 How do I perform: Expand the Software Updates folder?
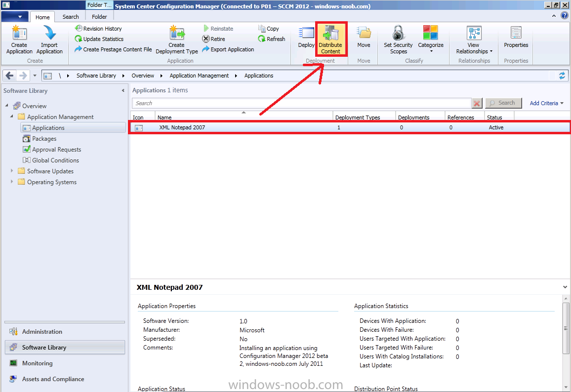tap(12, 171)
